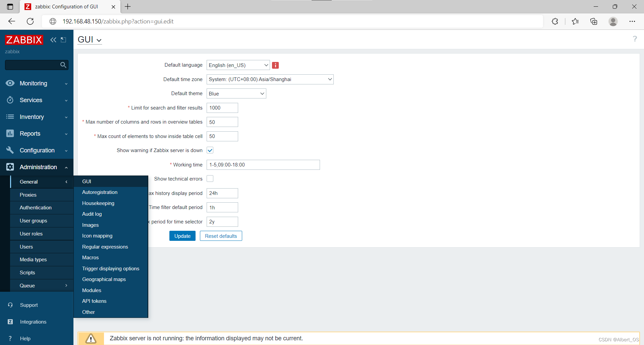Click the Working time input field
644x345 pixels.
[263, 165]
